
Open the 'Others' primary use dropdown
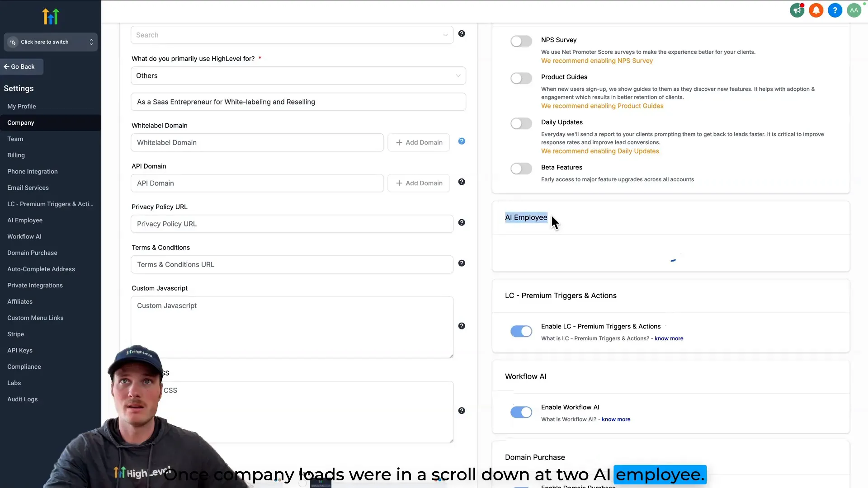click(298, 75)
